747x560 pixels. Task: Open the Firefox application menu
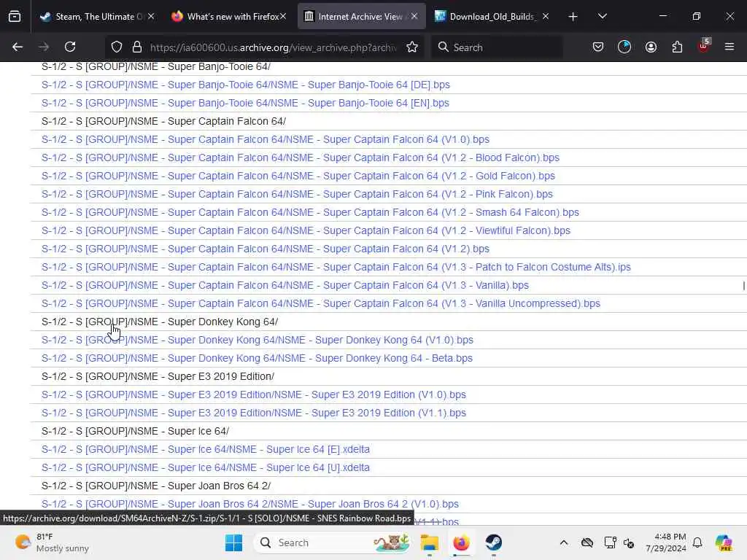tap(729, 47)
